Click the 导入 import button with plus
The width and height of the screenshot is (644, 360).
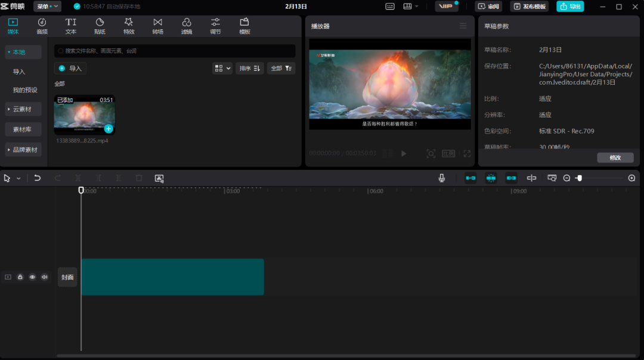click(70, 68)
